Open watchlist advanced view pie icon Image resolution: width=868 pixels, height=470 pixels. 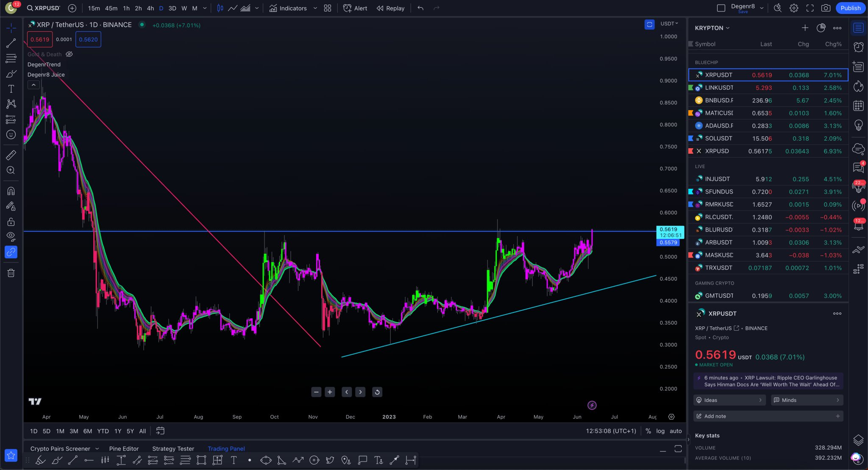tap(821, 28)
